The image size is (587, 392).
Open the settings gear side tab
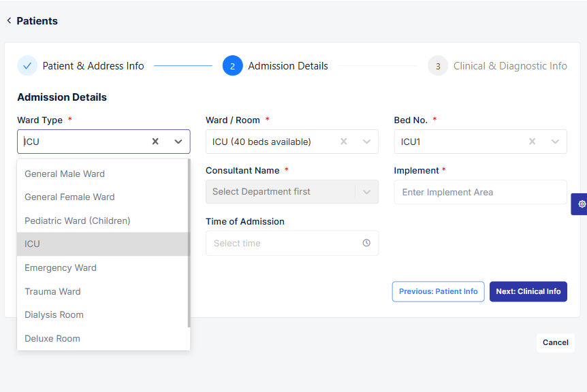(x=581, y=204)
